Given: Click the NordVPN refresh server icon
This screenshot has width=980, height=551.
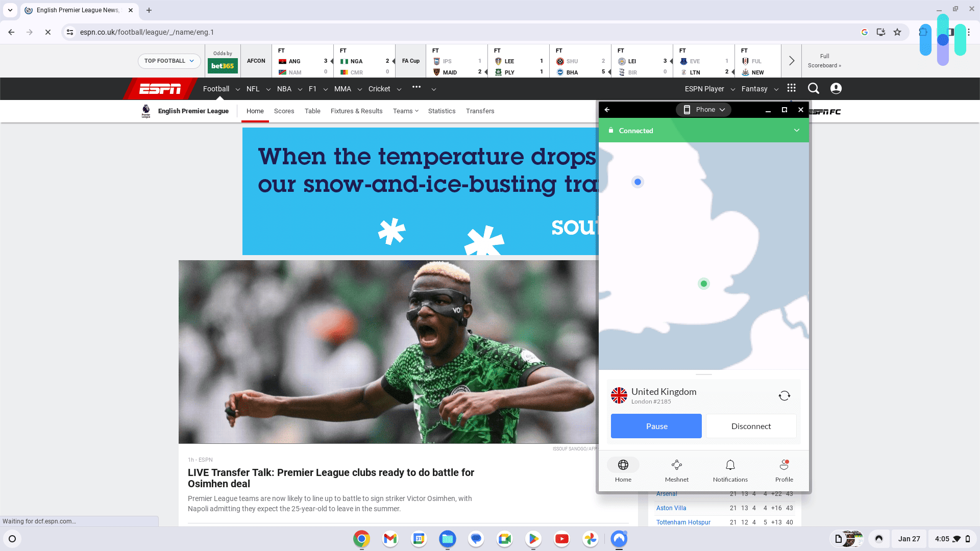Looking at the screenshot, I should (x=783, y=395).
